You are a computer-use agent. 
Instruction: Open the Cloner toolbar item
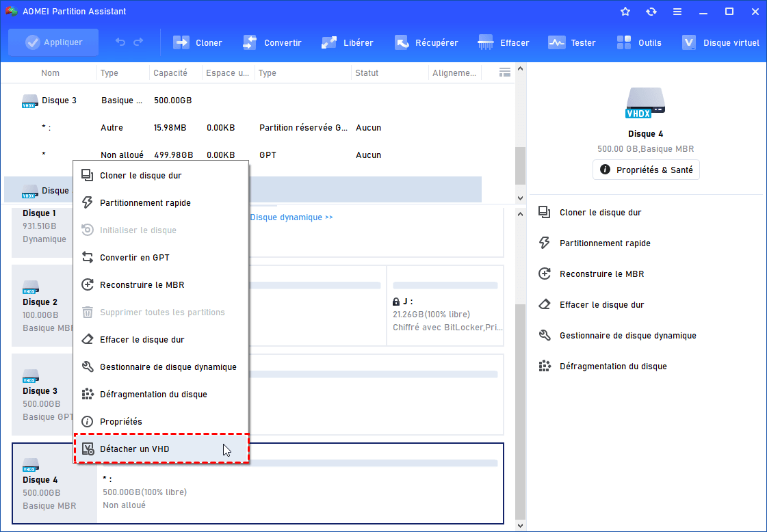click(x=198, y=43)
